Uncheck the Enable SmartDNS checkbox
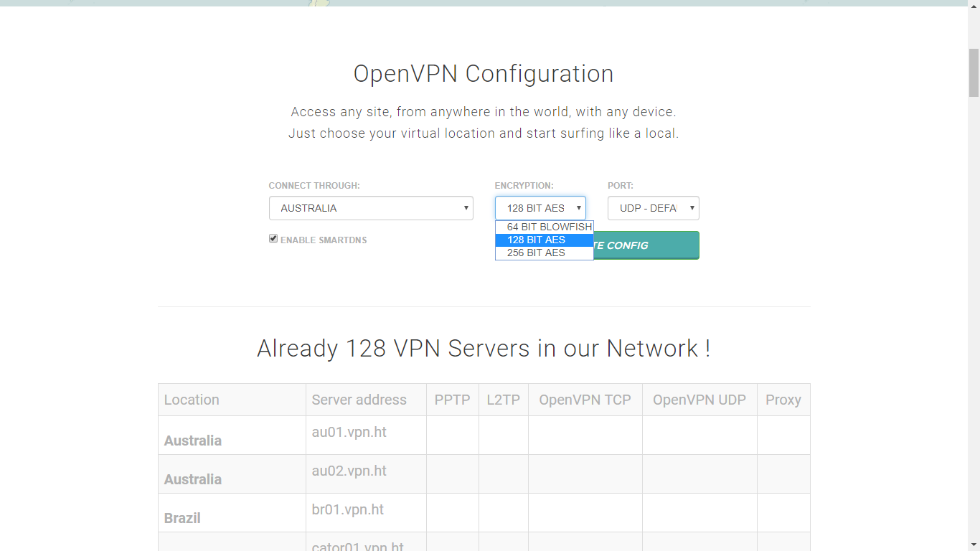 273,239
